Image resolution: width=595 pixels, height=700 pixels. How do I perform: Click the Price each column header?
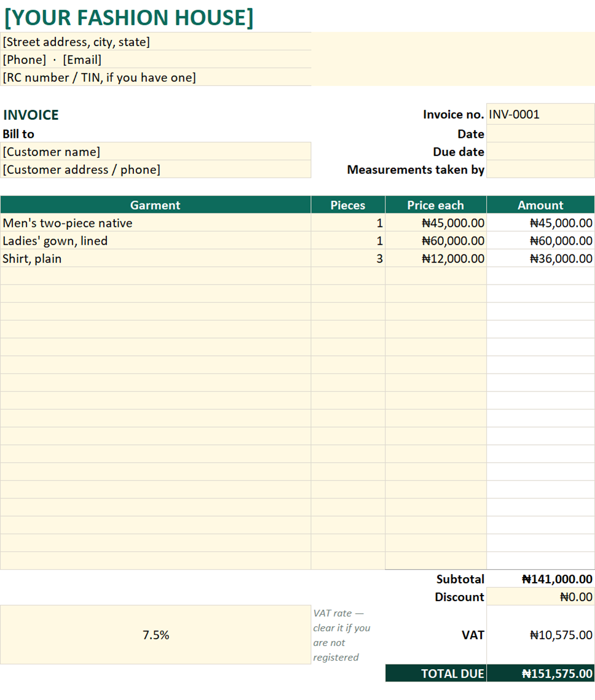(x=436, y=205)
